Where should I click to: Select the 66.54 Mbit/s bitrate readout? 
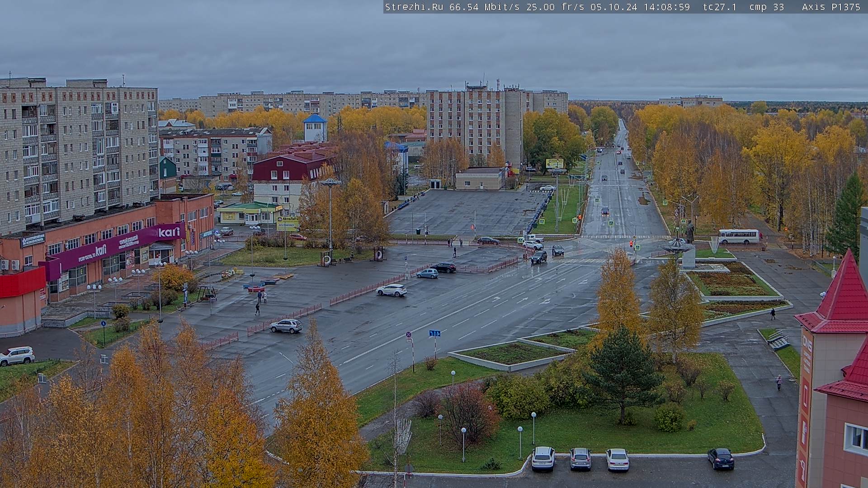pos(484,7)
